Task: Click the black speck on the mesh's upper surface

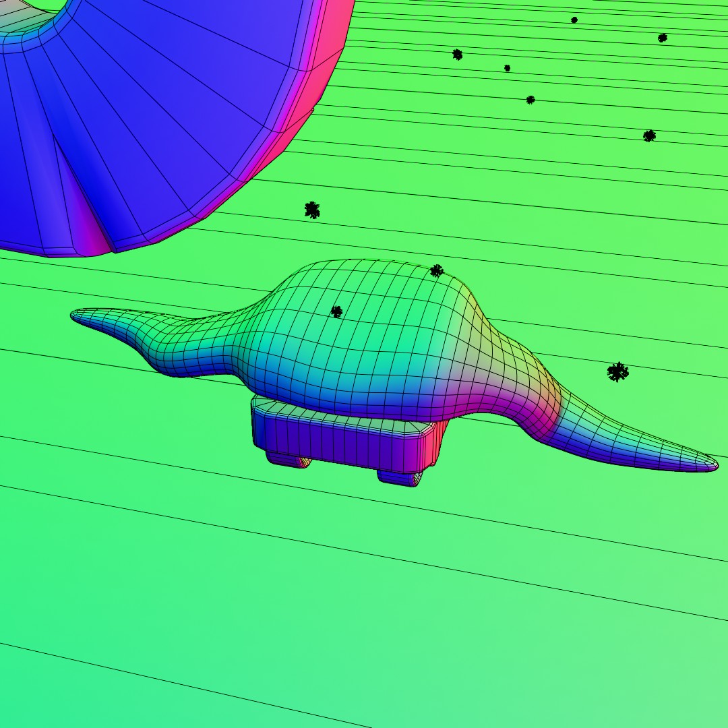Action: pos(336,311)
